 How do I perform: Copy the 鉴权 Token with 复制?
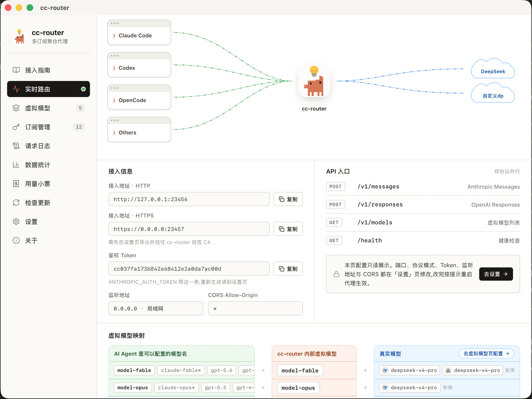(x=288, y=269)
